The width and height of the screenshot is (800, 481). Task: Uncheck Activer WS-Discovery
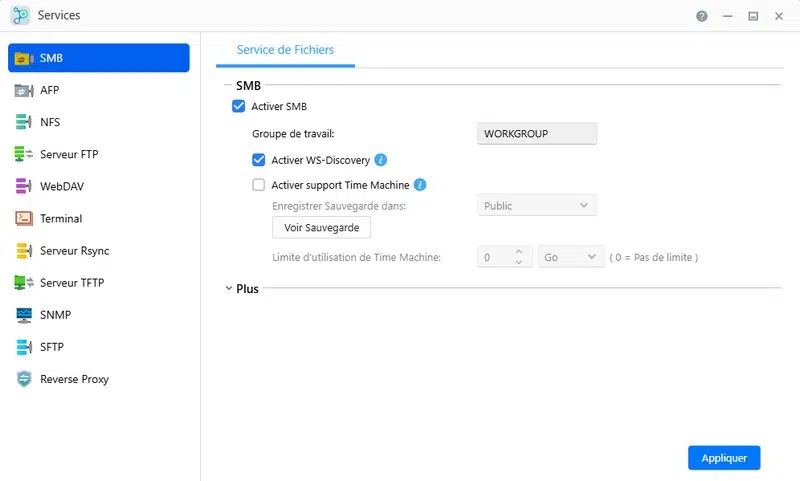(258, 160)
